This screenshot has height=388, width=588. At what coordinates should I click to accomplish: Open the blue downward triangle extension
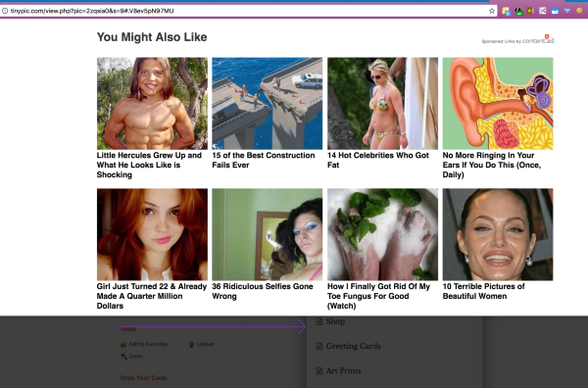[x=567, y=11]
